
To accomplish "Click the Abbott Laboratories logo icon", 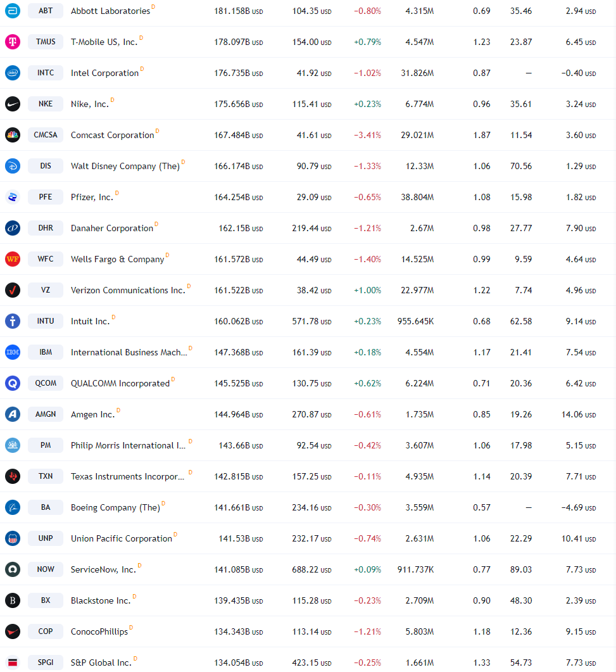I will click(x=13, y=11).
